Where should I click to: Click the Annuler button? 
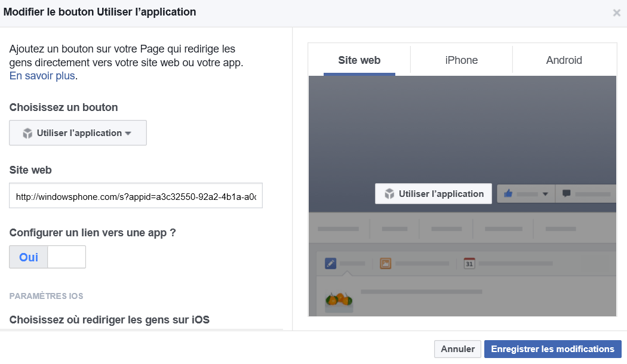point(457,349)
